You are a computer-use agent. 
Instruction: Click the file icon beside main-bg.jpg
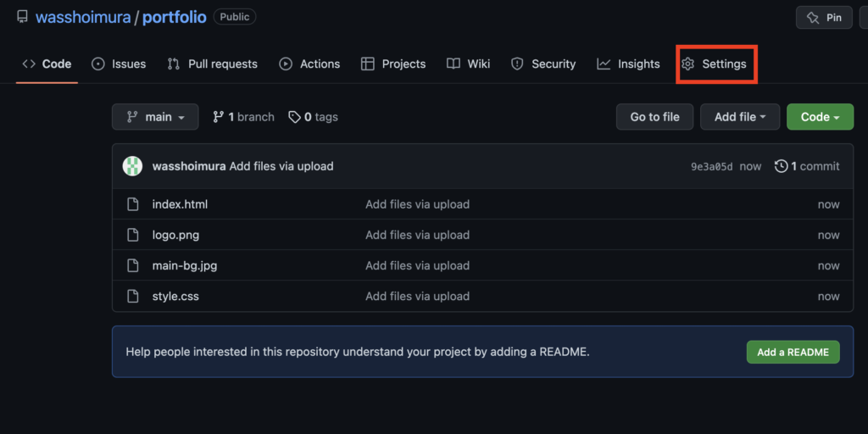(133, 265)
